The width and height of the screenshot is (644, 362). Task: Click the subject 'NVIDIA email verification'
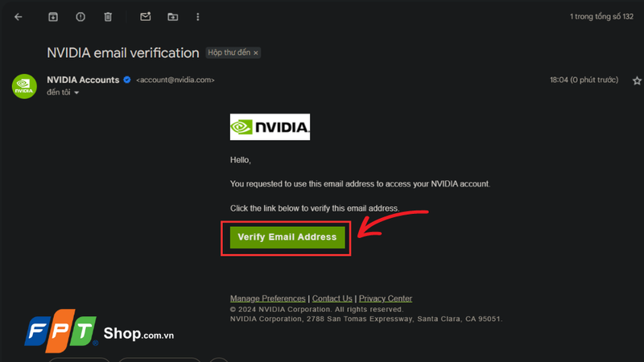(123, 53)
